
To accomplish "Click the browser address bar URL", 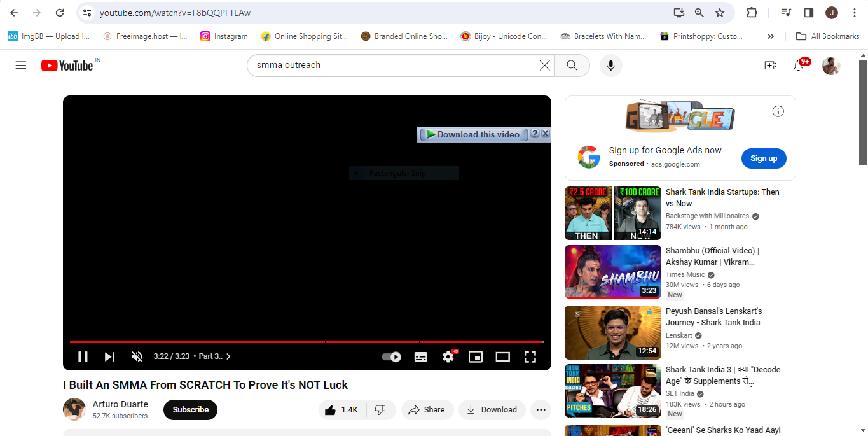I will pyautogui.click(x=175, y=13).
